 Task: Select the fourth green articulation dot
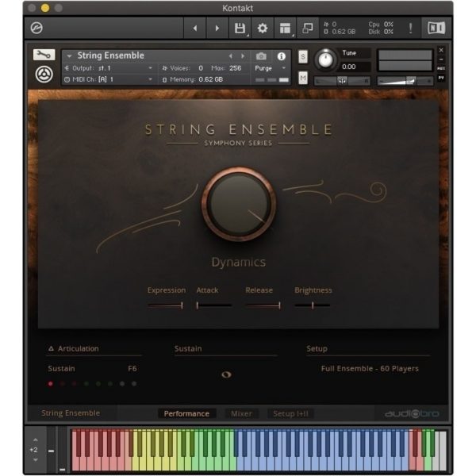pos(86,384)
